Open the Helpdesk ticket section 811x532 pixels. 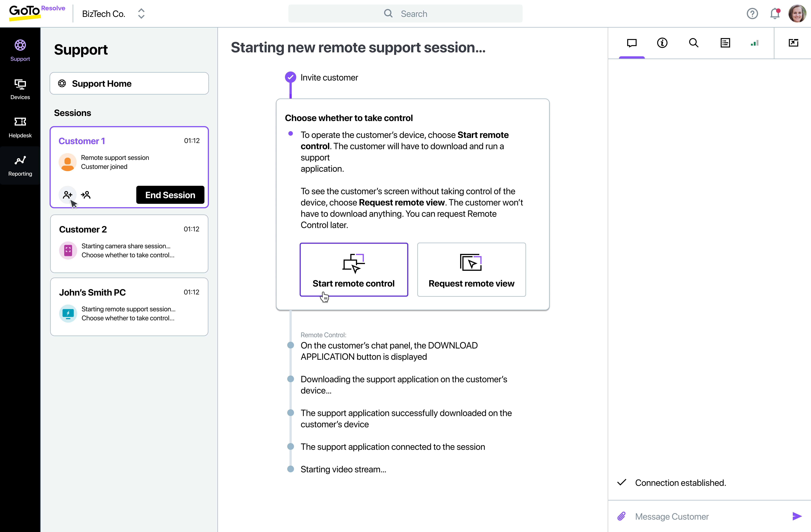click(x=20, y=127)
